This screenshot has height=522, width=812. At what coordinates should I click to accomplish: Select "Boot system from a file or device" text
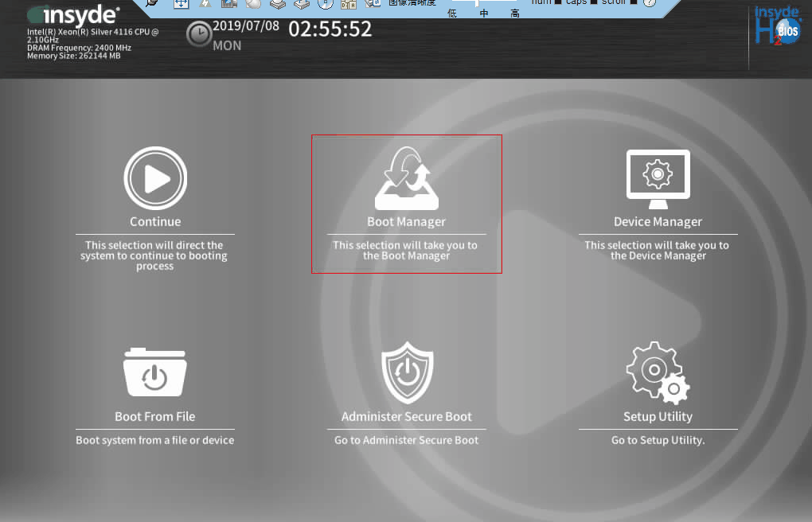tap(155, 440)
